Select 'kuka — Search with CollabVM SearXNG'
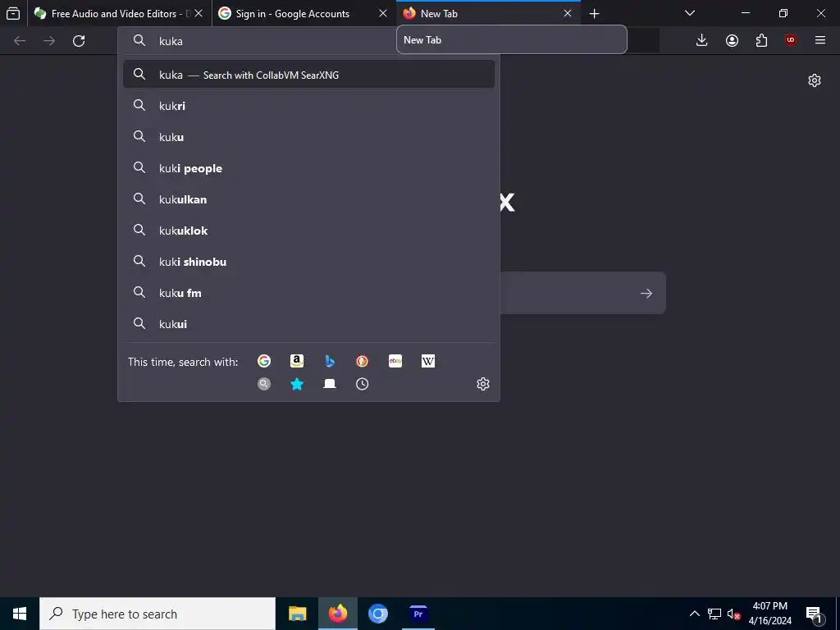Image resolution: width=840 pixels, height=630 pixels. click(308, 75)
